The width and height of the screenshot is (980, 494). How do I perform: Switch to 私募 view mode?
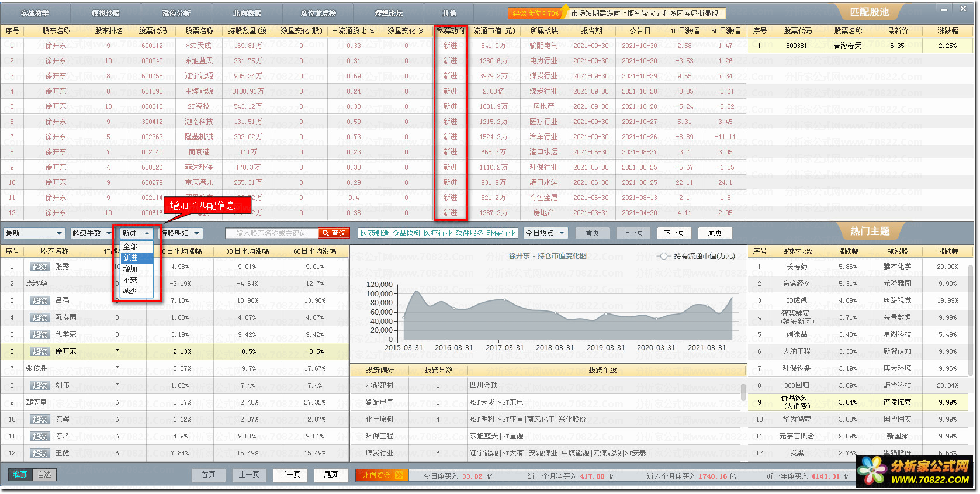20,475
